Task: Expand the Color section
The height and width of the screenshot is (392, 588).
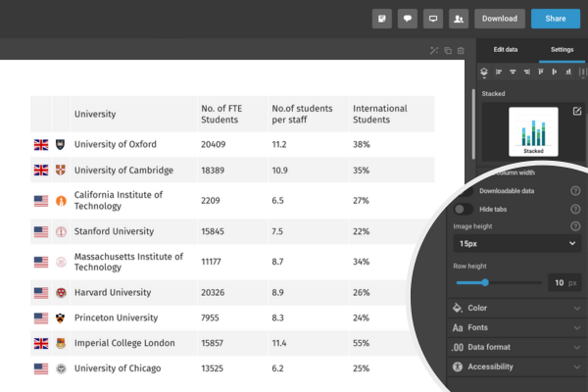Action: [516, 308]
